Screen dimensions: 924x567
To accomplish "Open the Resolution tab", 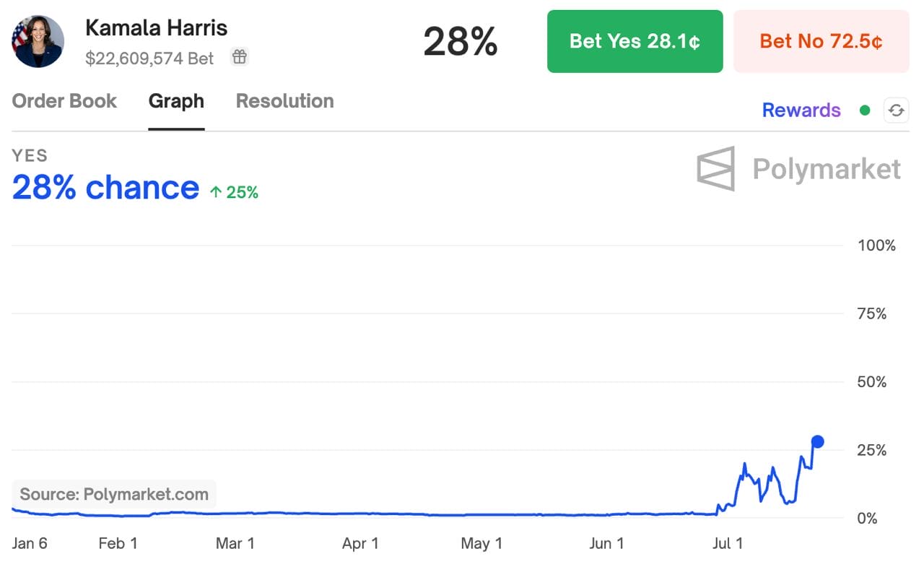I will (284, 101).
